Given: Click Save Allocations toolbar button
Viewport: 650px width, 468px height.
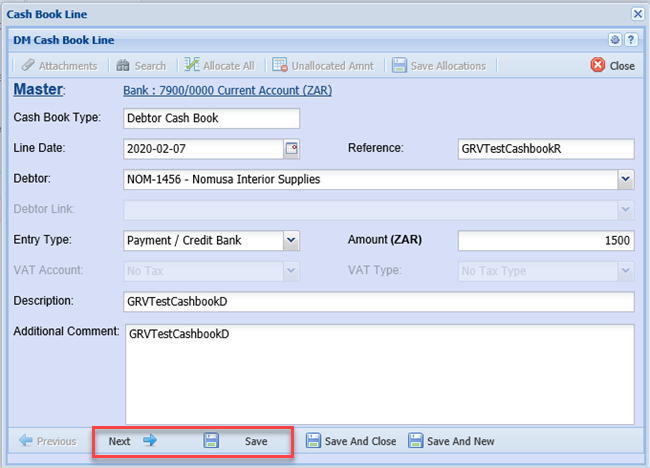Looking at the screenshot, I should pos(439,66).
